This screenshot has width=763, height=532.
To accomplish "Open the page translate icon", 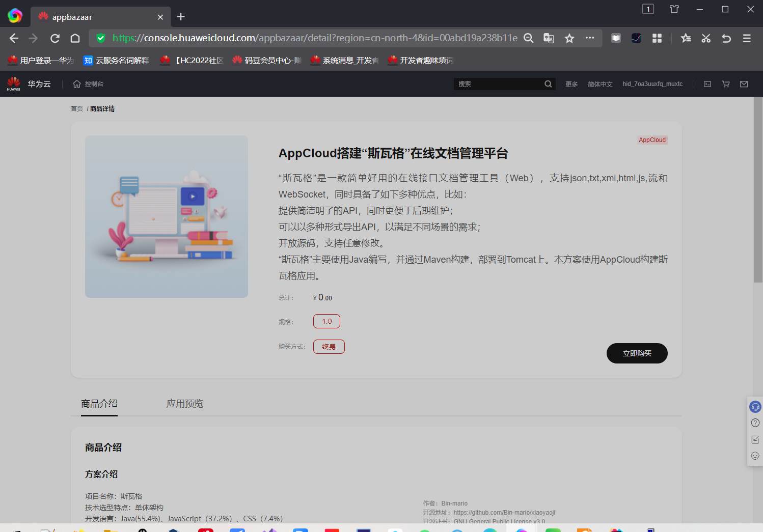I will pos(549,38).
